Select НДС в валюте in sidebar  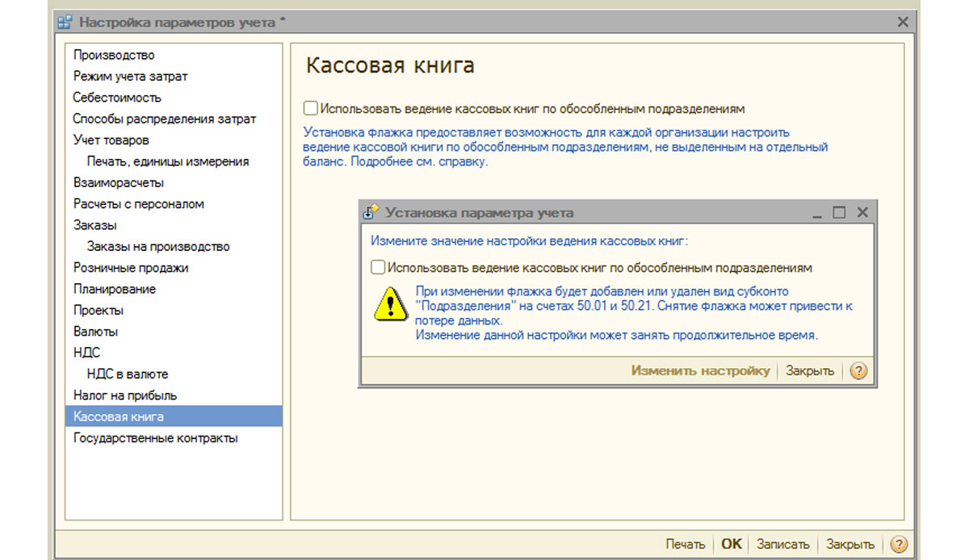coord(128,374)
